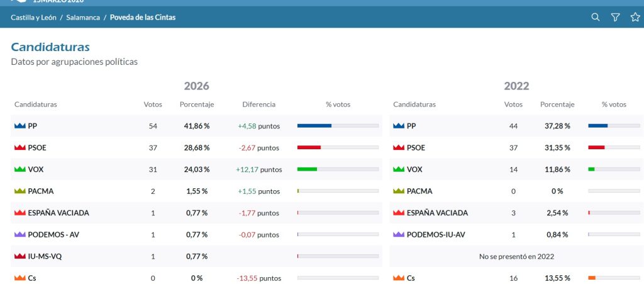Select the ESPAÑA VACIADA row in 2026
Viewport: 644px width, 284px height.
click(x=196, y=213)
